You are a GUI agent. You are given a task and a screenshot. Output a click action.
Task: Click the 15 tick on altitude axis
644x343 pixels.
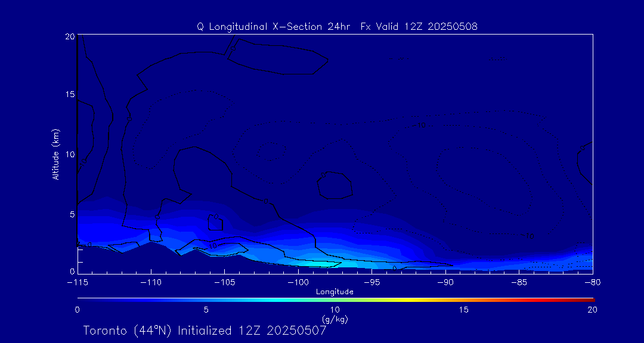(x=69, y=94)
